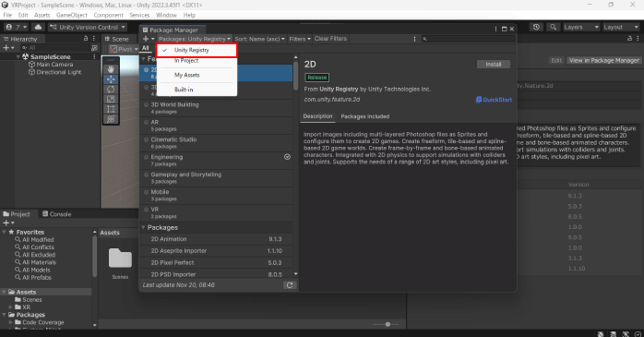
Task: Open SampleScene context menu dots
Action: pos(94,56)
